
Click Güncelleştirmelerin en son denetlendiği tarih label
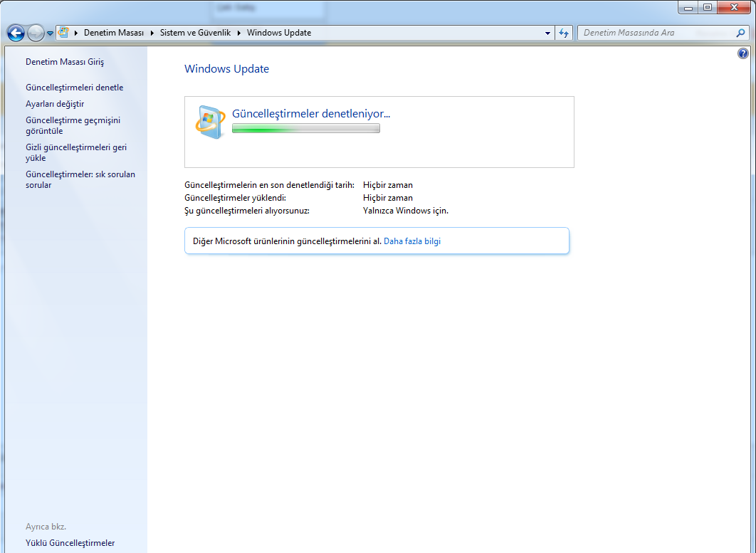tap(269, 185)
